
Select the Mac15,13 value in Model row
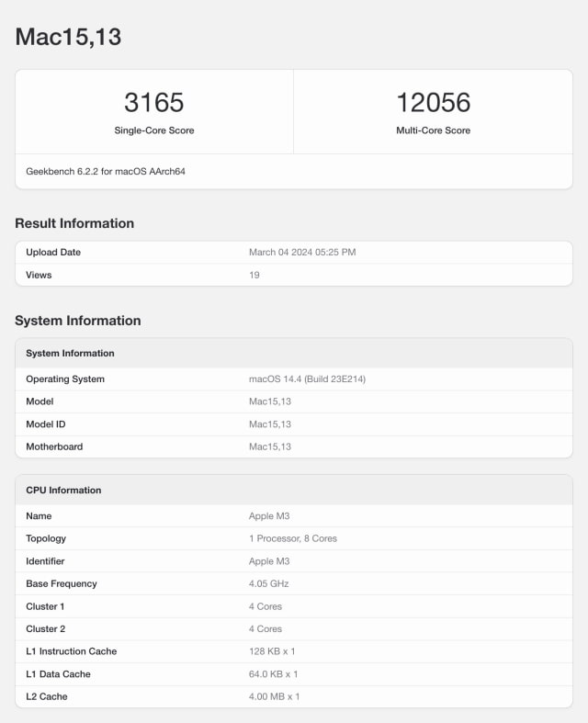(x=270, y=401)
